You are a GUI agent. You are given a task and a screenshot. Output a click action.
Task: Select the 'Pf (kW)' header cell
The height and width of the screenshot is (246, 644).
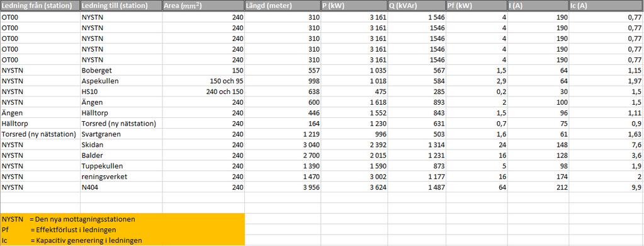coord(477,6)
